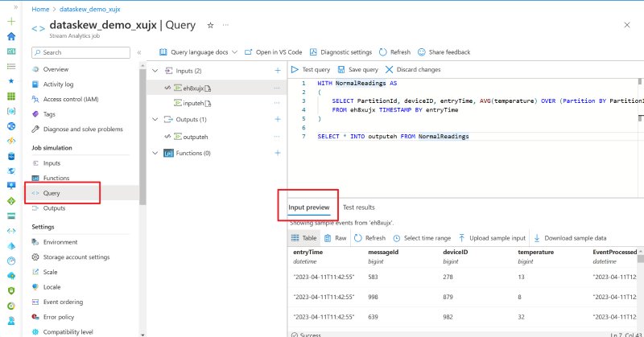644x337 pixels.
Task: Open the Scale settings
Action: click(x=50, y=272)
